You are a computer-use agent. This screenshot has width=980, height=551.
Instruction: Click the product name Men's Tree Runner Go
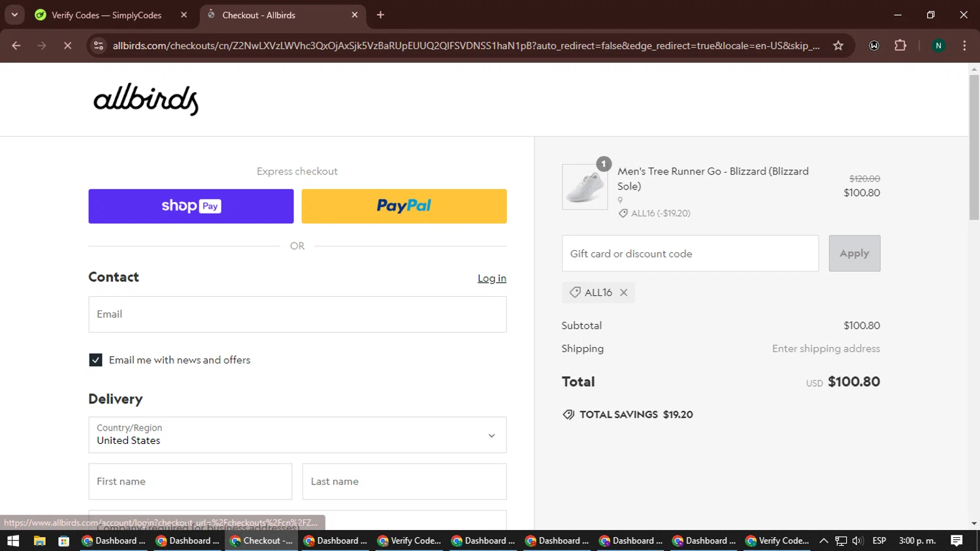point(713,178)
